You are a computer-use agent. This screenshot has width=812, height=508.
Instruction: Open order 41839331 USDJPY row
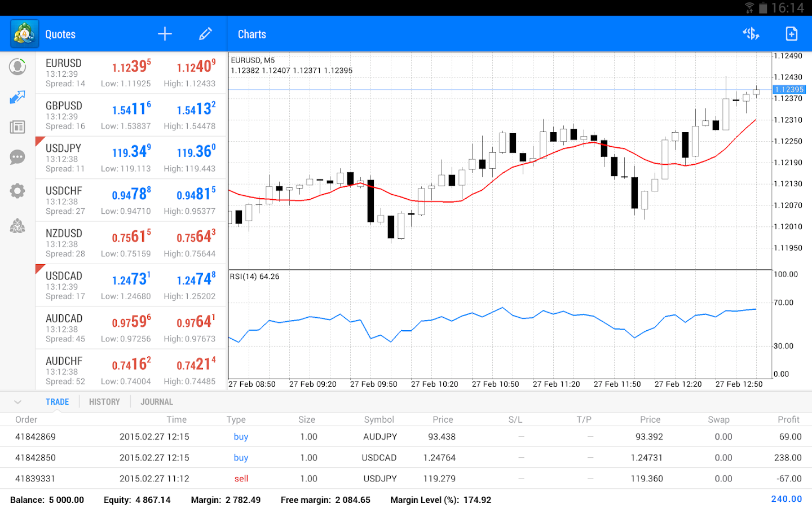(406, 479)
